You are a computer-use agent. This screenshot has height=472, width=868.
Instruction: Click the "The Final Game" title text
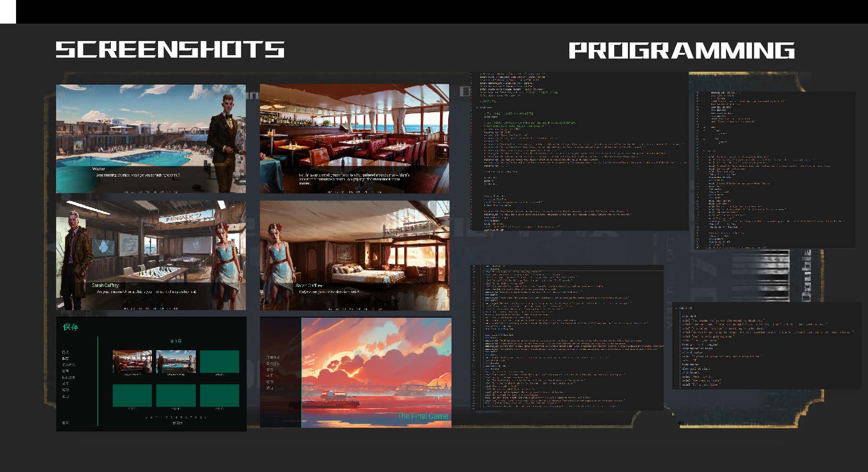422,416
